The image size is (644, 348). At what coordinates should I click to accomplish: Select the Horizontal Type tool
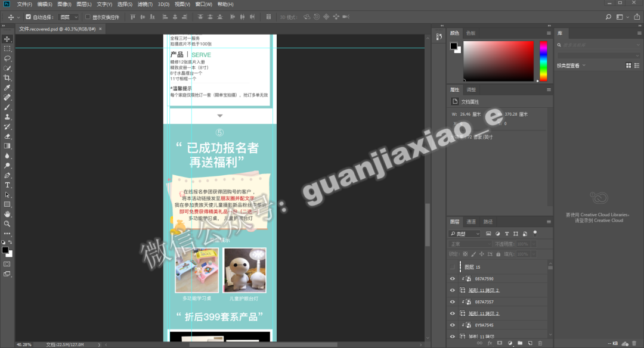point(7,185)
